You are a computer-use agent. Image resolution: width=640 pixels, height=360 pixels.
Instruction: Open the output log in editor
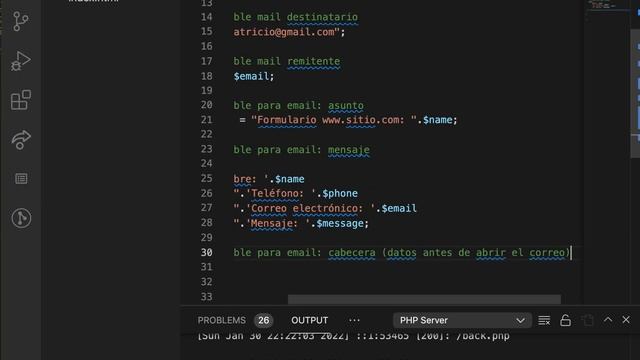(587, 320)
